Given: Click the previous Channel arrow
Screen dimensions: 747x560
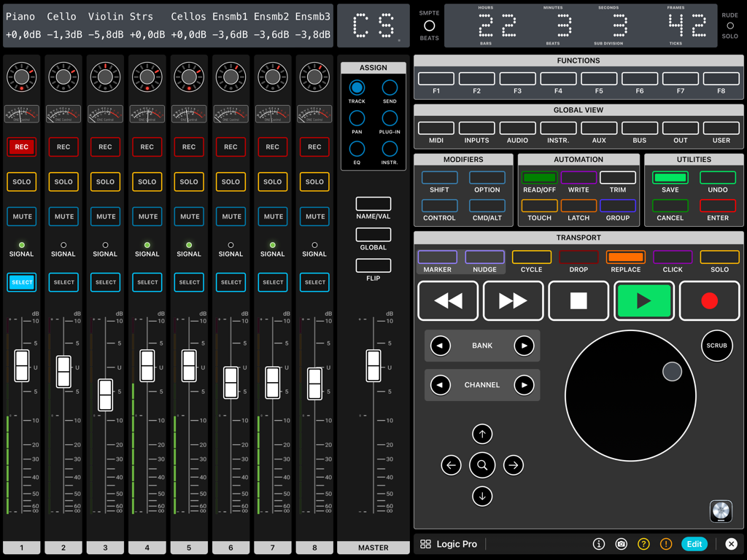Looking at the screenshot, I should pos(440,385).
